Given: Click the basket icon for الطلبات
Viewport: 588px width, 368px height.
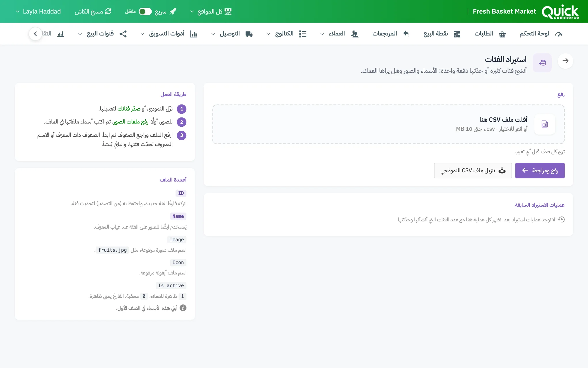Looking at the screenshot, I should [x=502, y=34].
